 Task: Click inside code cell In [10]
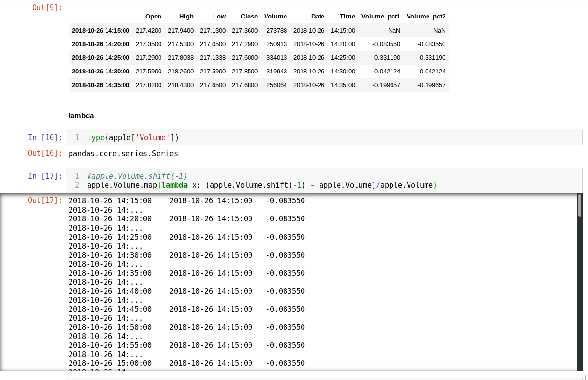pyautogui.click(x=333, y=138)
